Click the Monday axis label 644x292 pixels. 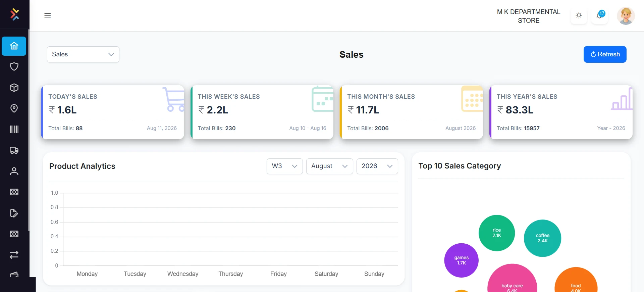pos(87,274)
